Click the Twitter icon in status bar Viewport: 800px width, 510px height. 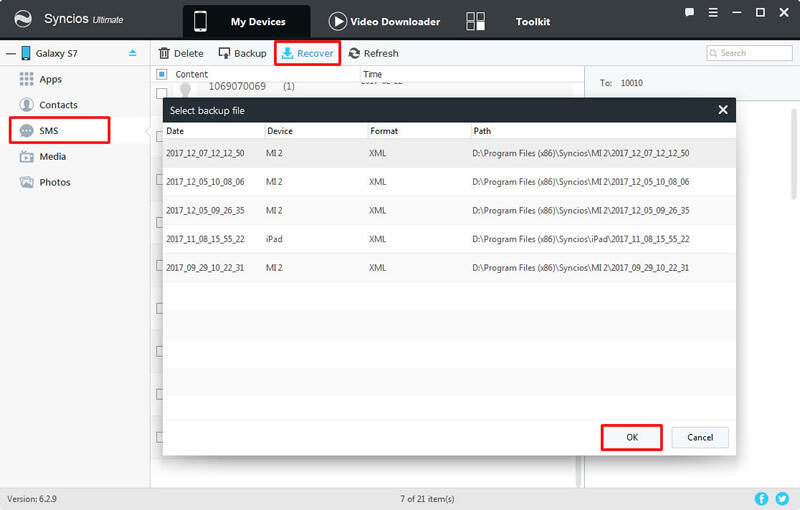tap(782, 498)
